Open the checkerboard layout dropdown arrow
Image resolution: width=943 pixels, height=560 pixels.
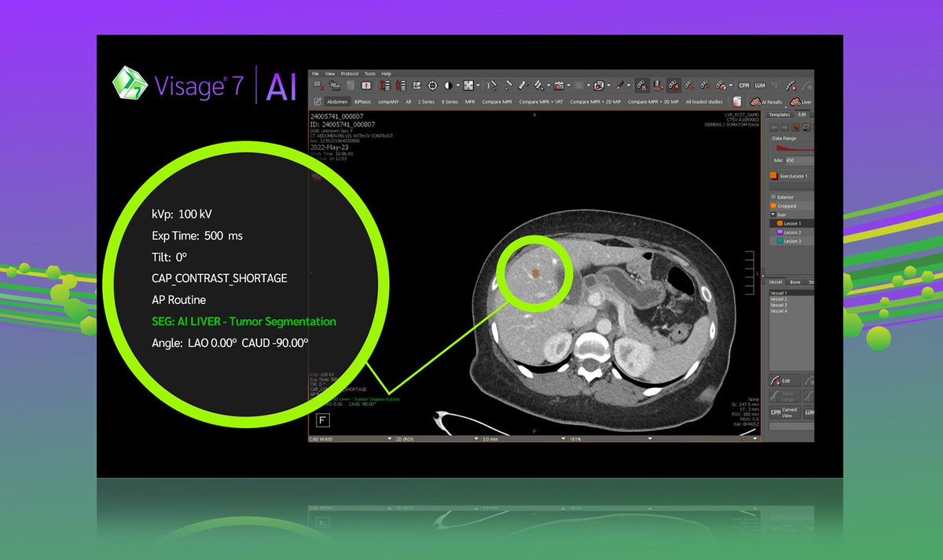click(x=478, y=86)
